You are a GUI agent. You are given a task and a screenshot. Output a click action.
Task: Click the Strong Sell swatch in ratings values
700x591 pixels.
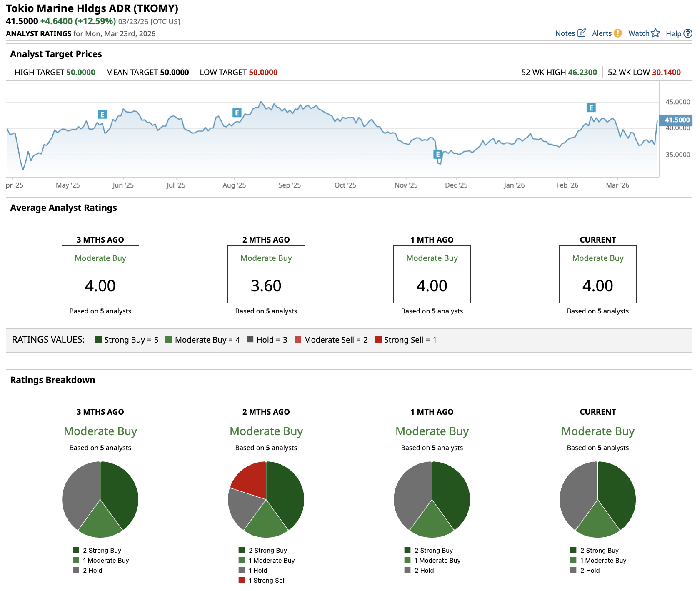point(378,339)
